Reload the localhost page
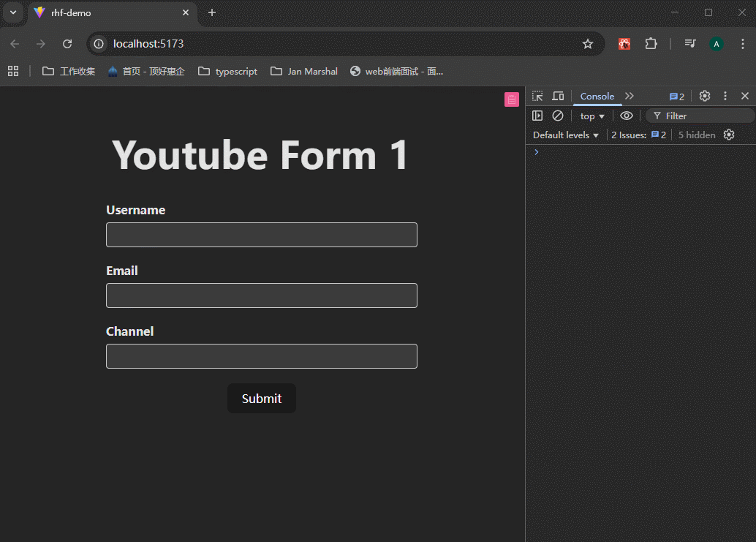 coord(67,44)
